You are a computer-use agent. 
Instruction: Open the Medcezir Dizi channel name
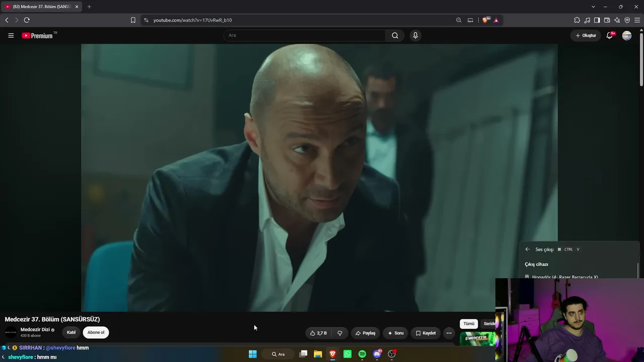[35, 329]
